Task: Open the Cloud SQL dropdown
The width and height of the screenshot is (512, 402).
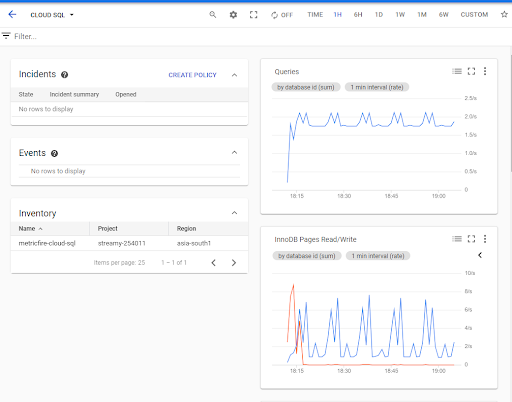Action: pos(52,15)
